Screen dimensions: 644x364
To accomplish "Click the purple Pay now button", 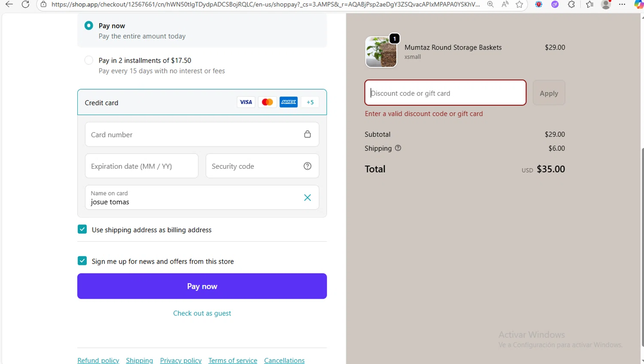I will click(x=202, y=286).
